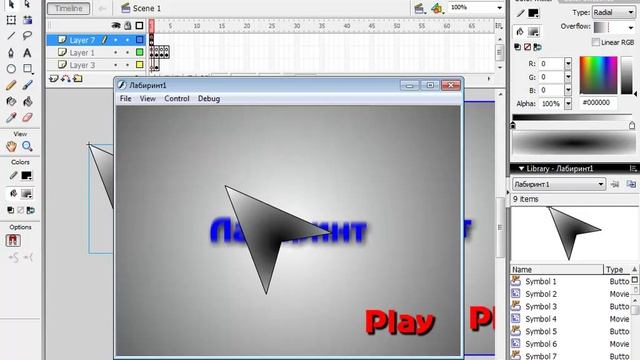Image resolution: width=640 pixels, height=360 pixels.
Task: Click Add Motion Guide icon
Action: point(65,78)
